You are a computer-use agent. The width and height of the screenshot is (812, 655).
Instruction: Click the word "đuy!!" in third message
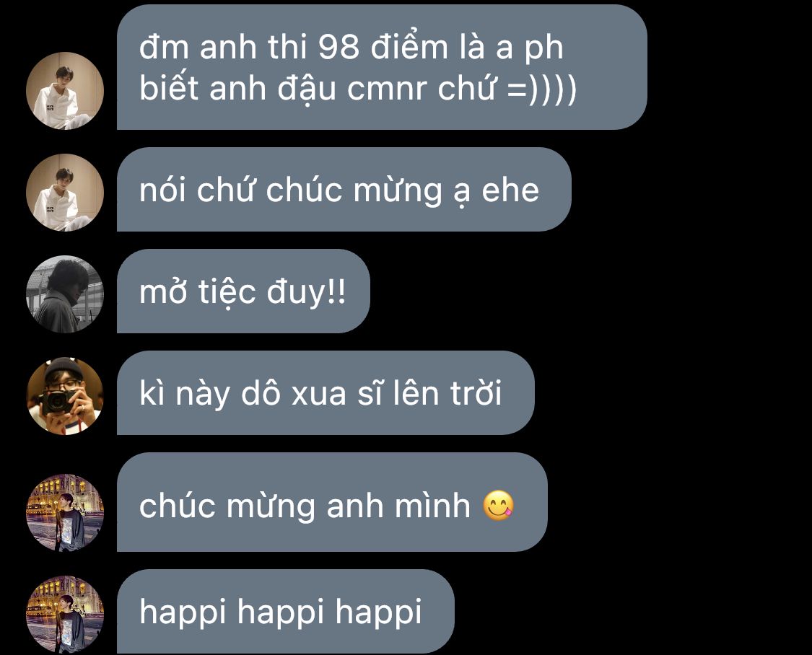[x=306, y=292]
